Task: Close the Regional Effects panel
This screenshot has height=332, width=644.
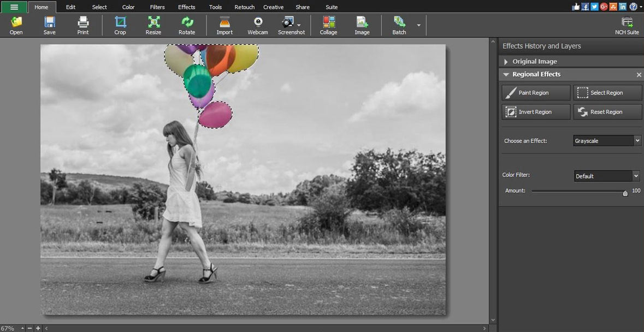Action: coord(639,75)
